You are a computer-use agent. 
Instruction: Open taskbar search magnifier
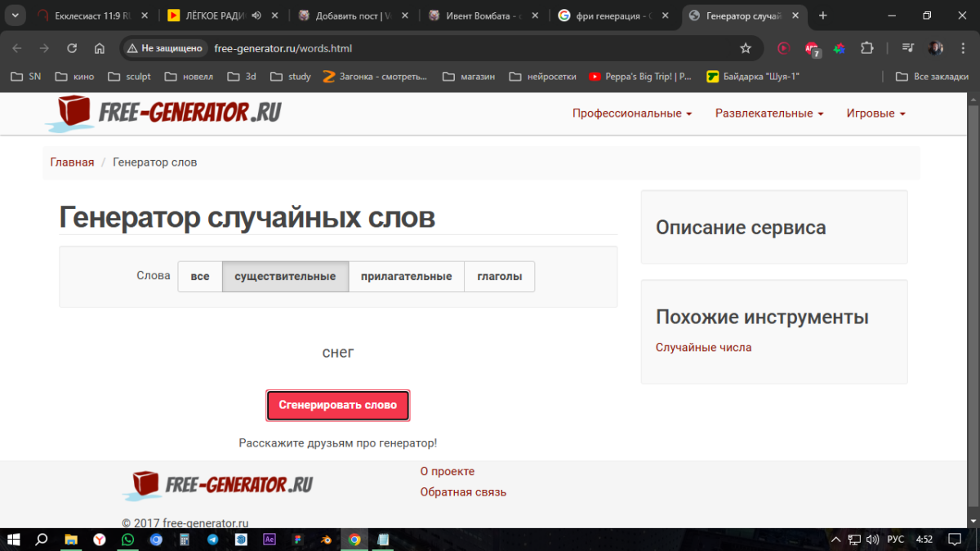(42, 540)
